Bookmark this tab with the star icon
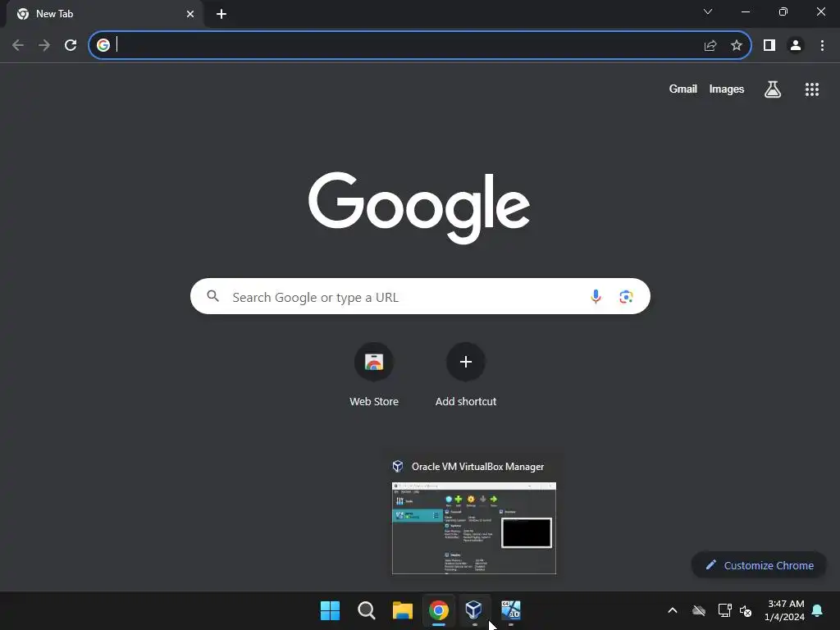Screen dimensions: 840x630 pos(737,45)
